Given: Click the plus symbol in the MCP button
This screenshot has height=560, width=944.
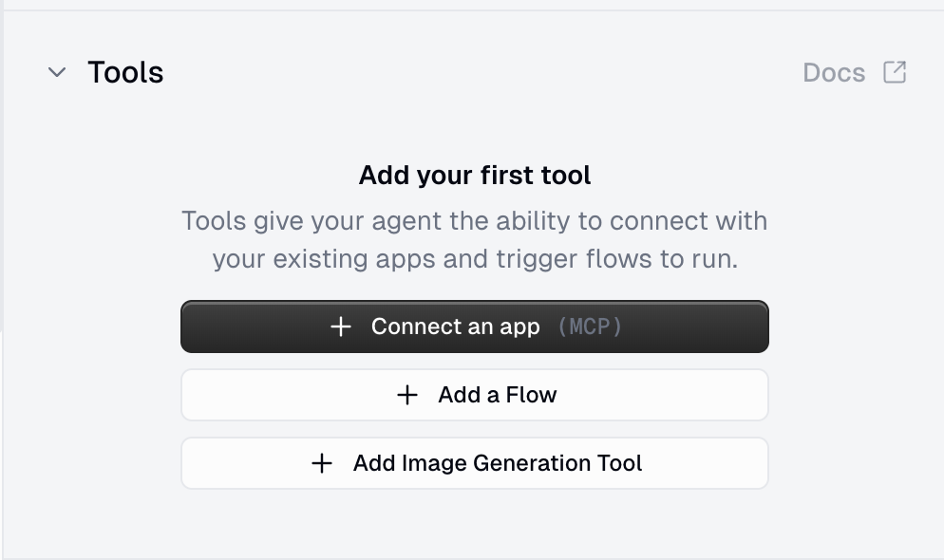Looking at the screenshot, I should coord(341,326).
